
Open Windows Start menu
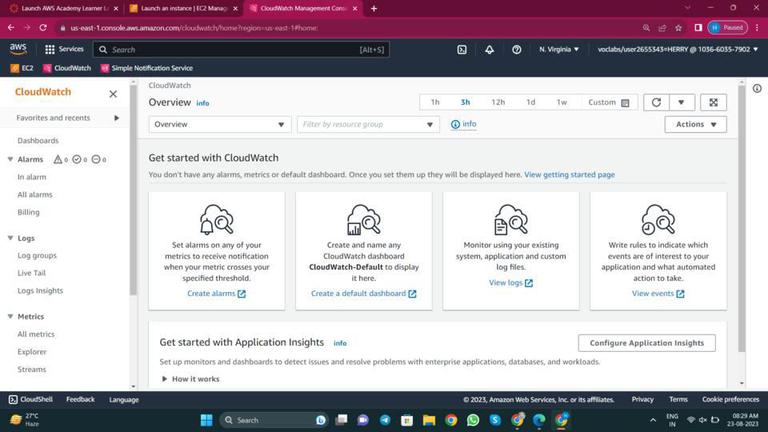coord(207,420)
